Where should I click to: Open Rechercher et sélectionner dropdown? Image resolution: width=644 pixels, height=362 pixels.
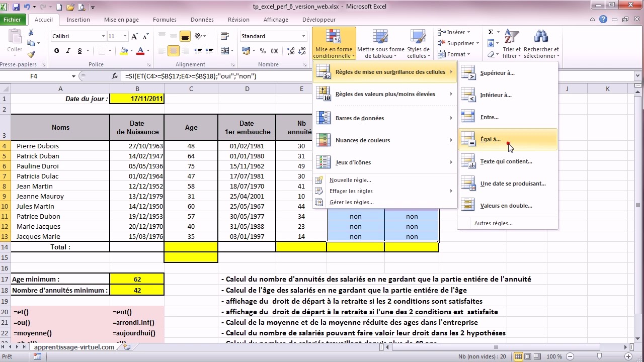(x=541, y=43)
